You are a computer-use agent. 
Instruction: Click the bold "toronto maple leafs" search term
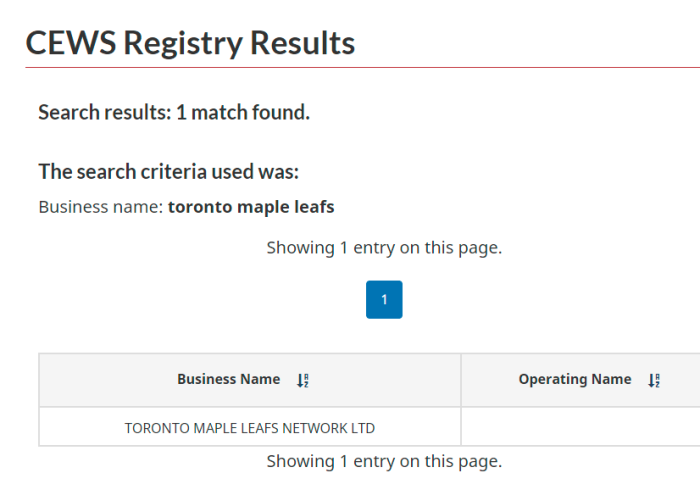[x=251, y=207]
